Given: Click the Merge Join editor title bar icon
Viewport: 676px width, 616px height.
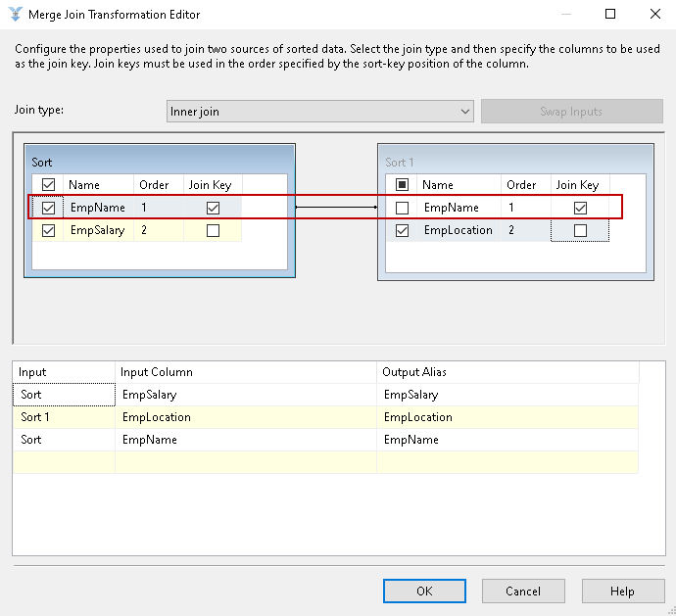Looking at the screenshot, I should point(15,15).
